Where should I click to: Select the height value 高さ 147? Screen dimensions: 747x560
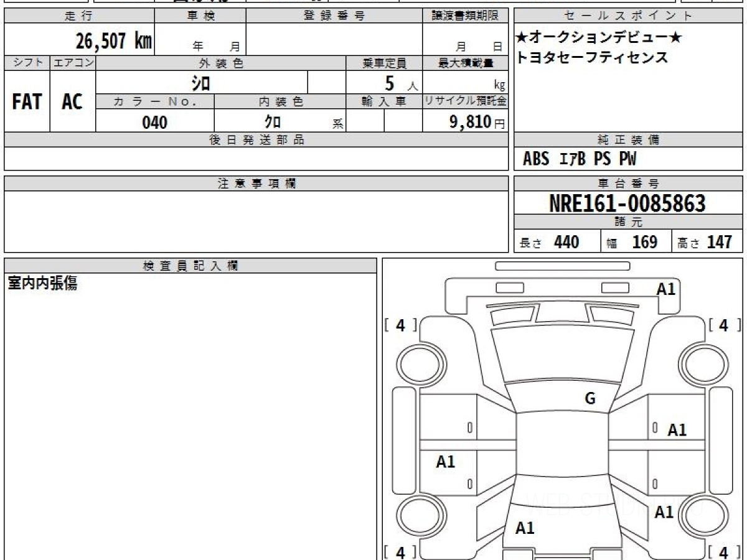pyautogui.click(x=705, y=242)
